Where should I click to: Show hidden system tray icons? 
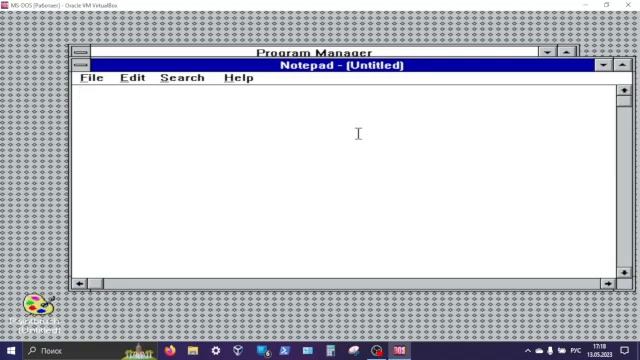click(528, 351)
